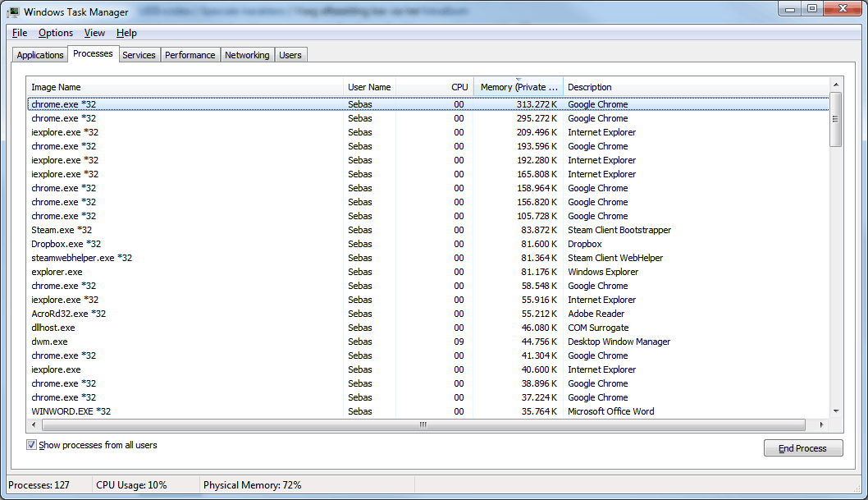The width and height of the screenshot is (868, 500).
Task: Click the Task Manager title bar icon
Action: pyautogui.click(x=13, y=11)
